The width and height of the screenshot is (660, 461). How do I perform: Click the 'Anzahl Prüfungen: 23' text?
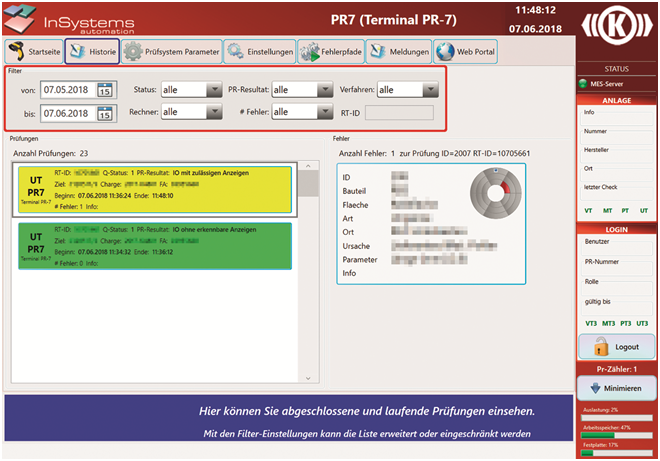click(x=51, y=153)
